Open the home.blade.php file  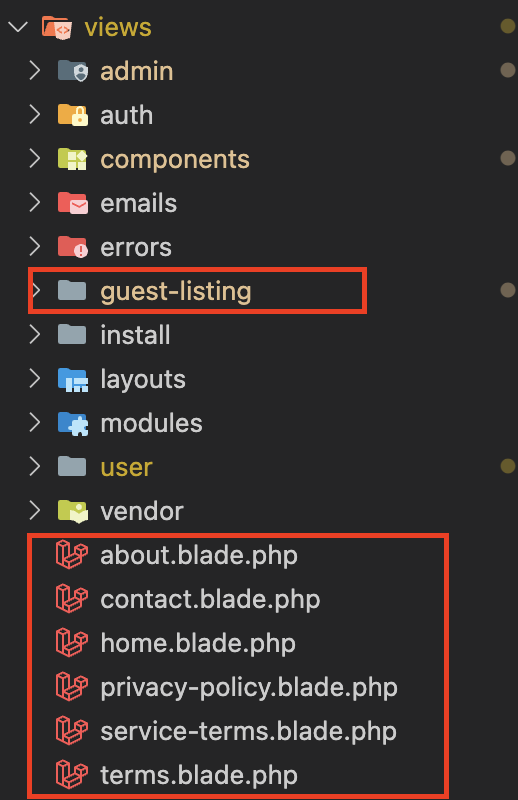click(x=198, y=643)
